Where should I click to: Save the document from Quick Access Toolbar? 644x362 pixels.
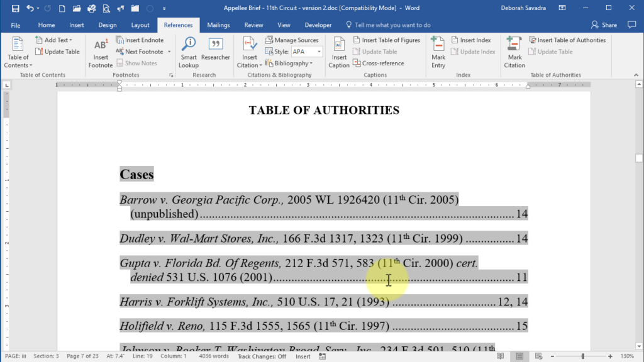click(14, 8)
